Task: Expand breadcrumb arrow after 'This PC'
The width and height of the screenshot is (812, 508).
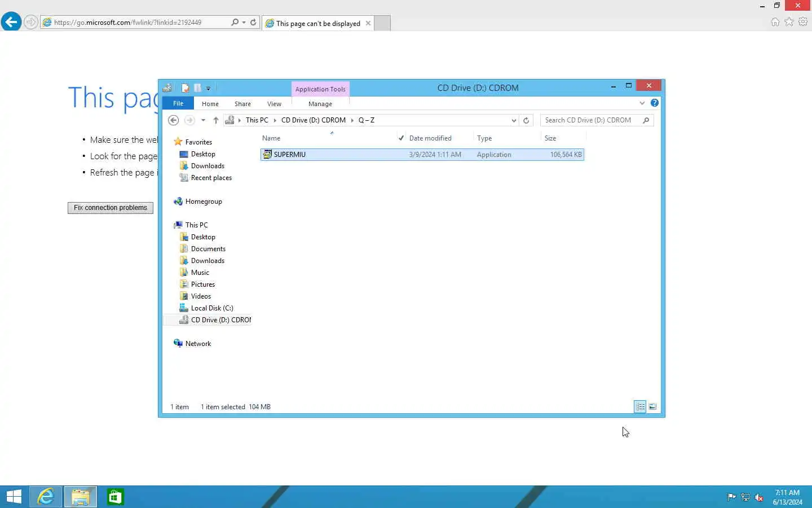Action: pyautogui.click(x=275, y=120)
